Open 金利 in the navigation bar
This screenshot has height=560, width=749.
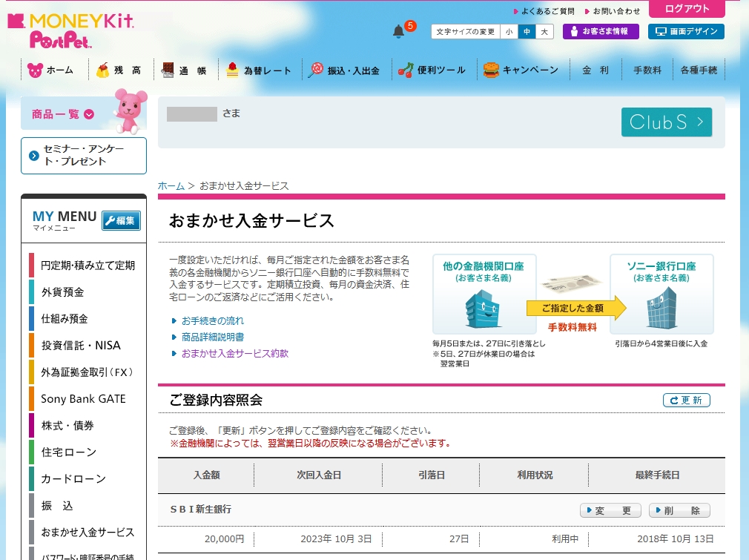[x=595, y=70]
